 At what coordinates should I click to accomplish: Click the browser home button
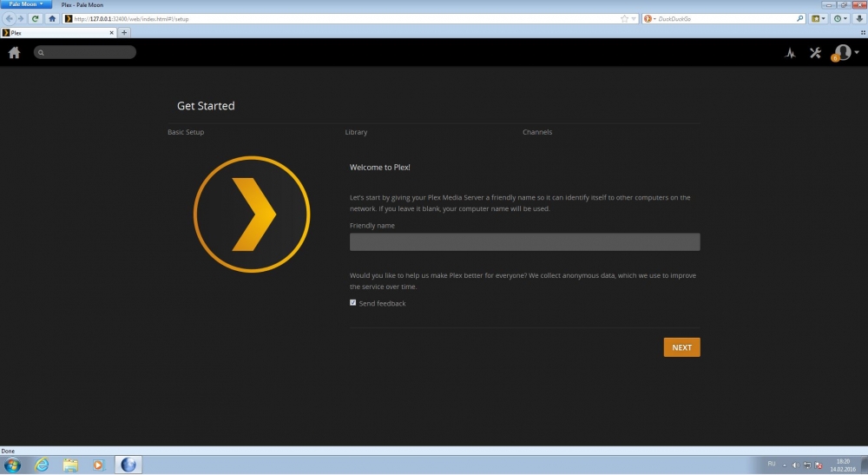coord(52,18)
